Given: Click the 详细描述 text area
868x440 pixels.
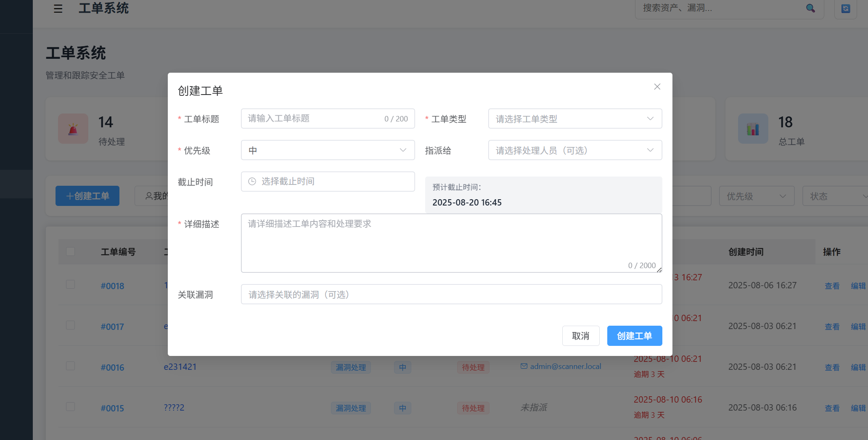Looking at the screenshot, I should (x=451, y=243).
